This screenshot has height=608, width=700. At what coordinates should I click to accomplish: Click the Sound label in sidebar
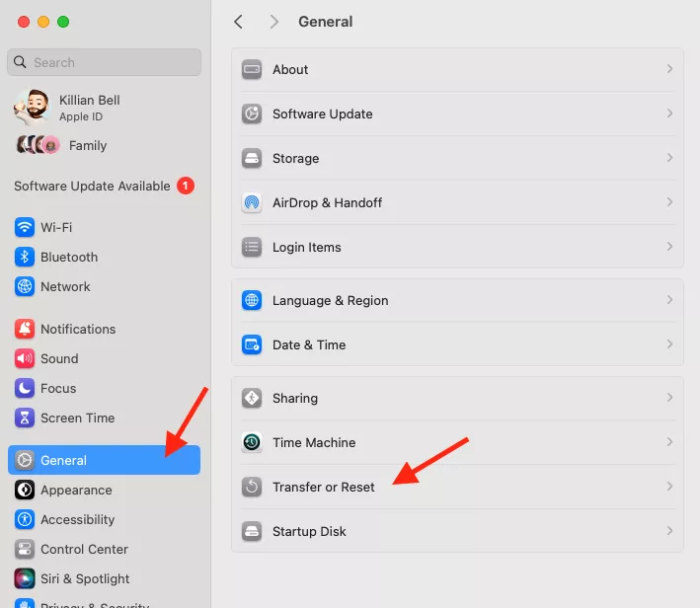(59, 358)
